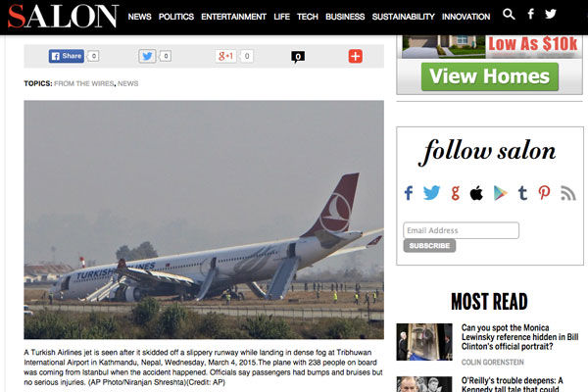This screenshot has width=588, height=392.
Task: Open the Apple icon under follow salon
Action: pos(476,193)
